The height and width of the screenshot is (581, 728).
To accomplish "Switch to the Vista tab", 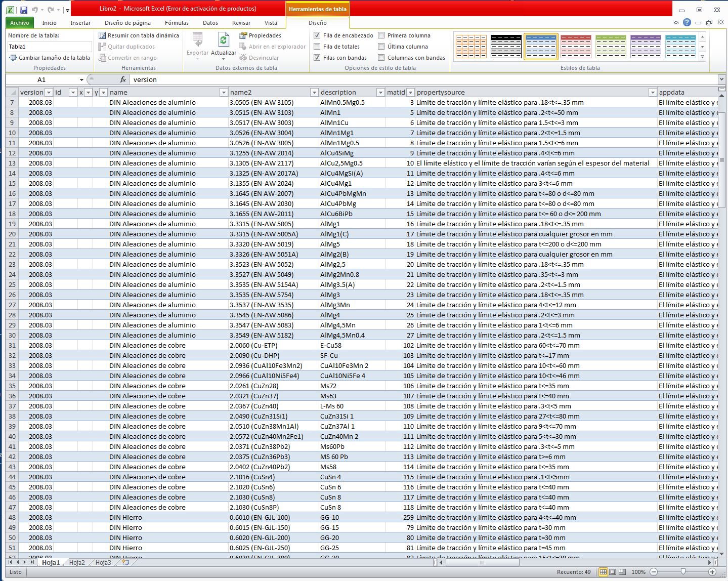I will pyautogui.click(x=271, y=23).
